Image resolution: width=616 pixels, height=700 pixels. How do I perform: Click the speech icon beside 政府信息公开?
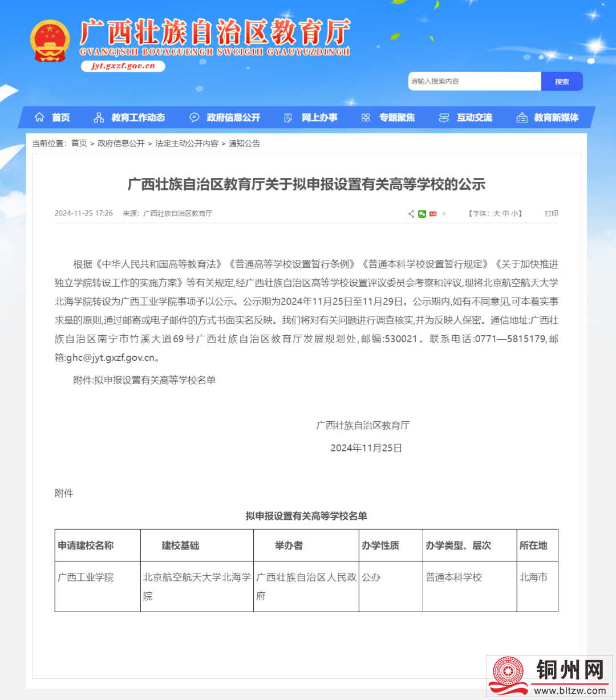tap(194, 117)
